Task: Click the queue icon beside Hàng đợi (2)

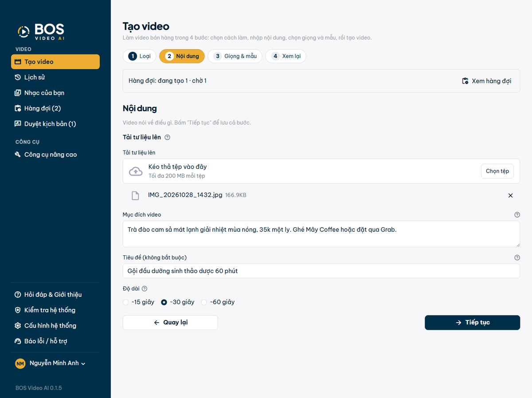Action: [18, 109]
